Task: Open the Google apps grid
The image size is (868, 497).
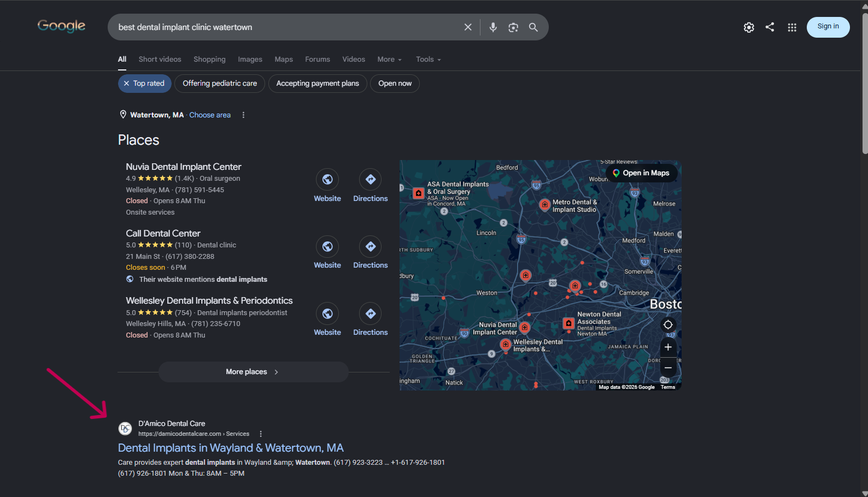Action: point(792,27)
